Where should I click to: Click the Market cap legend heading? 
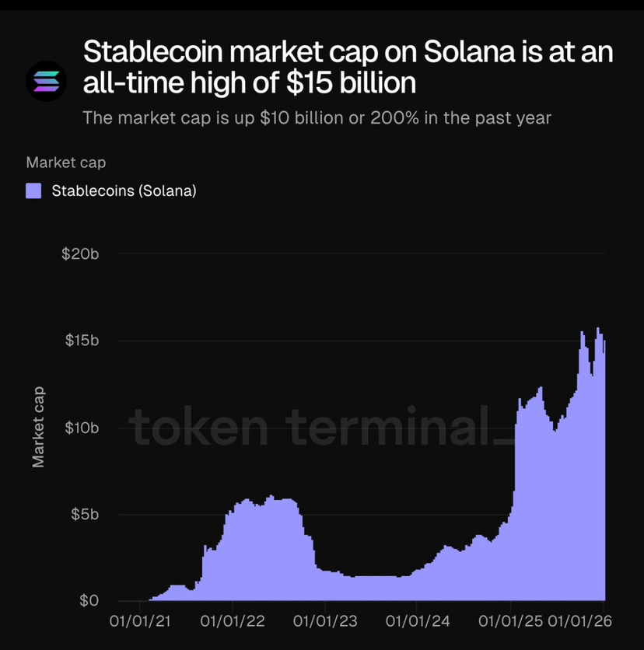66,162
